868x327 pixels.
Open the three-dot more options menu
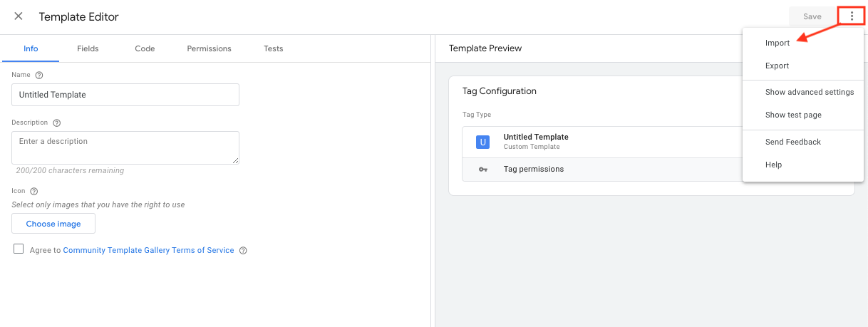(852, 16)
